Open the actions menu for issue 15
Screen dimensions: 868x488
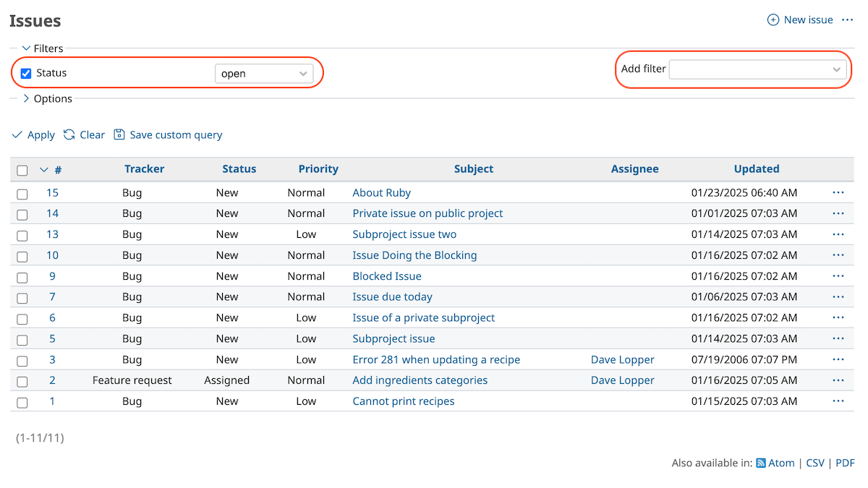click(838, 192)
